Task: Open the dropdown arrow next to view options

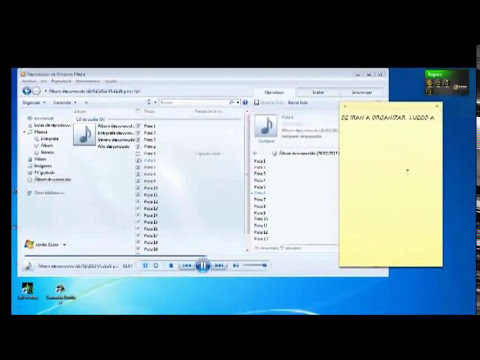Action: tap(155, 102)
